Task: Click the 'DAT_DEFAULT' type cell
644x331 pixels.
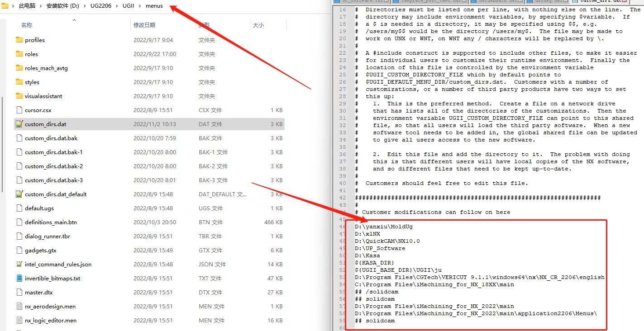Action: tap(223, 194)
